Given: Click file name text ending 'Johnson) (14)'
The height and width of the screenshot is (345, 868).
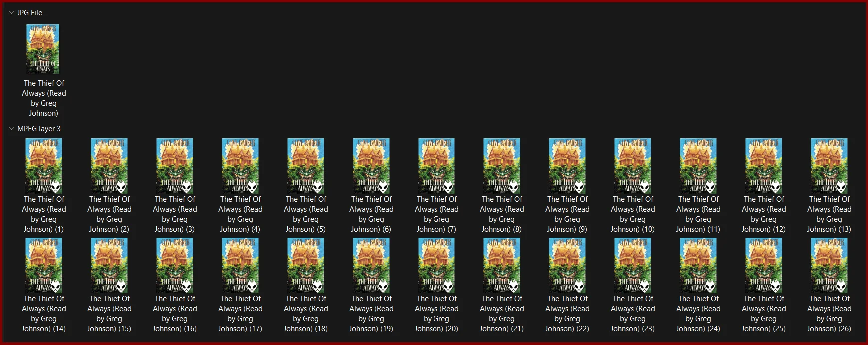Looking at the screenshot, I should coord(44,314).
